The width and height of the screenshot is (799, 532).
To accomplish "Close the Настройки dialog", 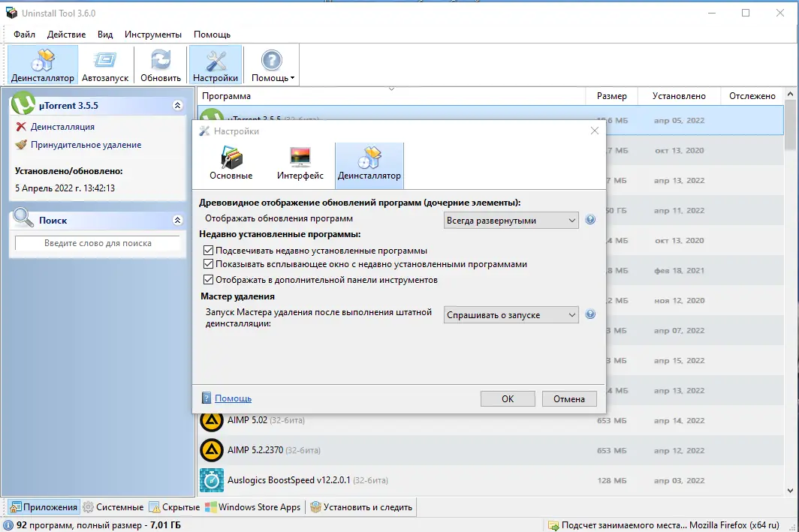I will pyautogui.click(x=594, y=131).
